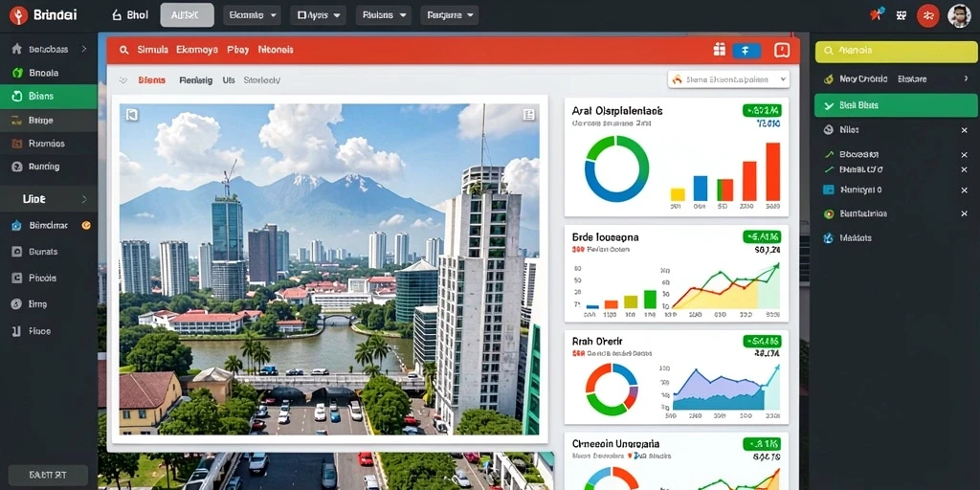
Task: Toggle the checked green Biall Bliats item
Action: point(896,105)
